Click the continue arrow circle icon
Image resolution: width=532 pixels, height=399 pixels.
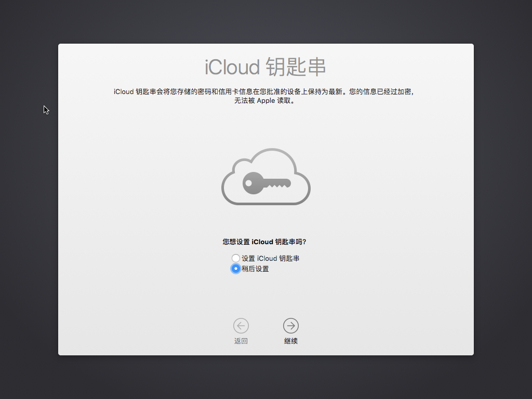[x=291, y=326]
